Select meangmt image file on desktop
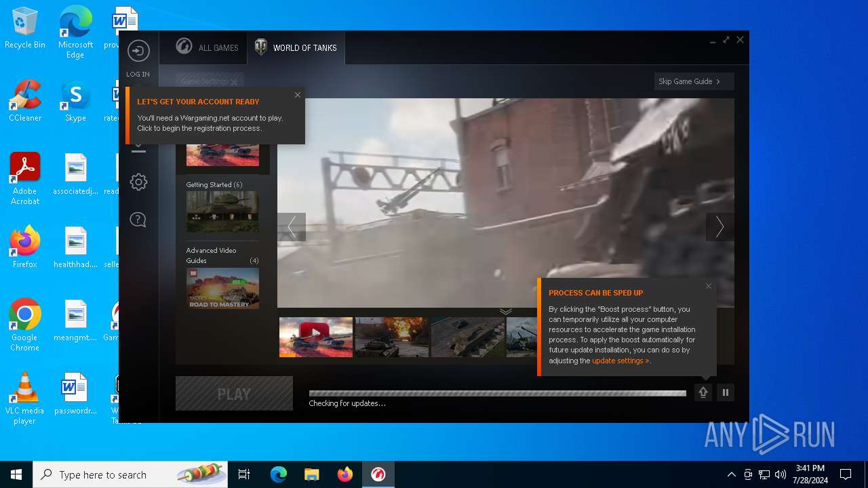Screen dimensions: 868x488 click(x=75, y=320)
